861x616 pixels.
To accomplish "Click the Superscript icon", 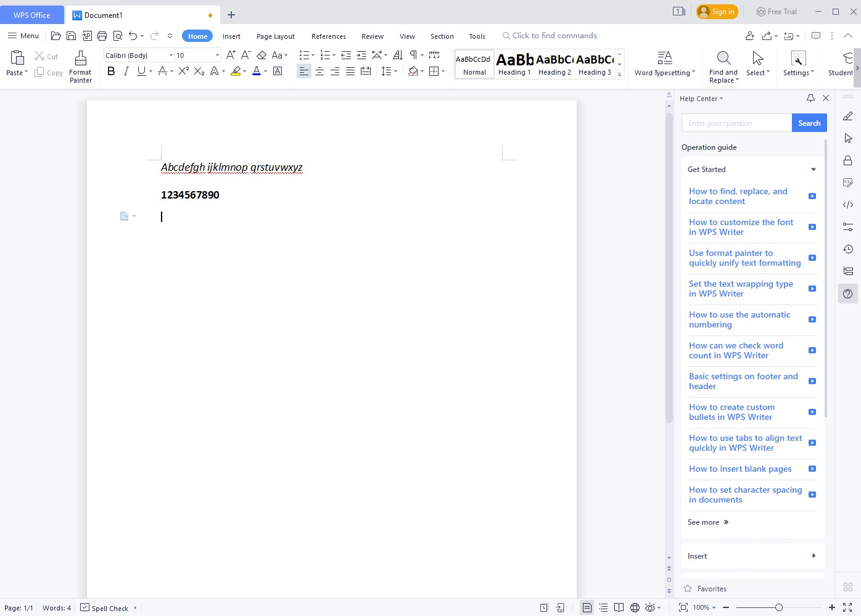I will (x=183, y=72).
